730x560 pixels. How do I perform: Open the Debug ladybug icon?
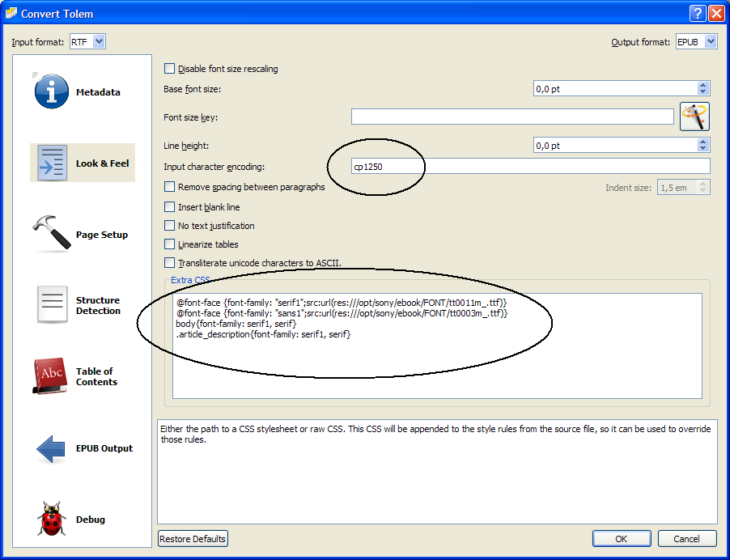coord(51,519)
